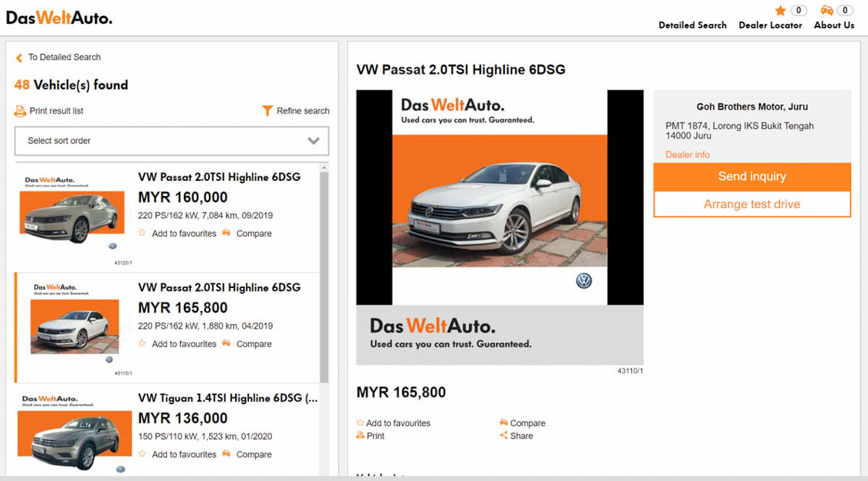Toggle favourites star for MYR 165,800 Passat listing

pyautogui.click(x=142, y=344)
